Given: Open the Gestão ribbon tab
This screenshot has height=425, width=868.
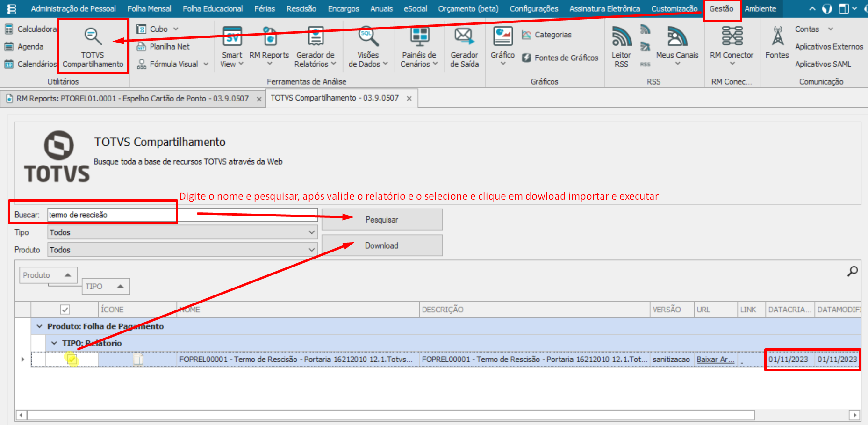Looking at the screenshot, I should pos(721,8).
